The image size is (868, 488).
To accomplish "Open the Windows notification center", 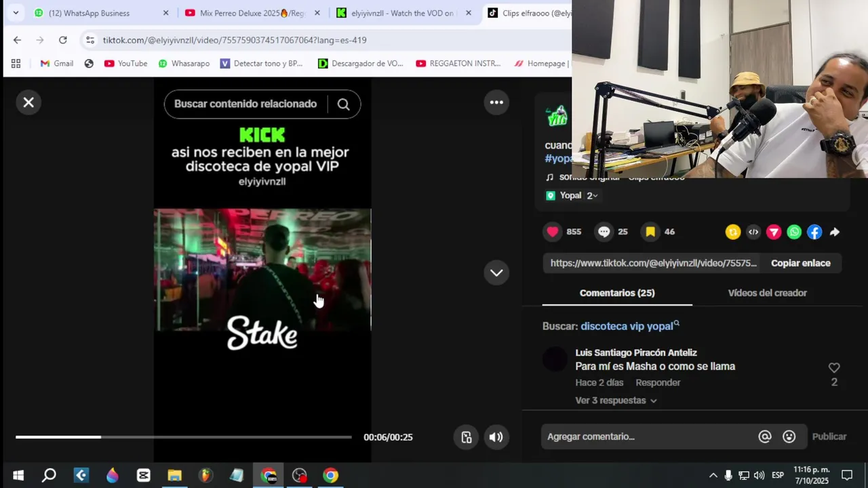I will coord(847,475).
